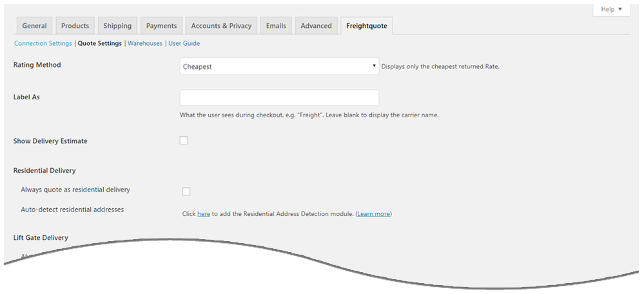
Task: Click the Label As text field
Action: point(278,97)
